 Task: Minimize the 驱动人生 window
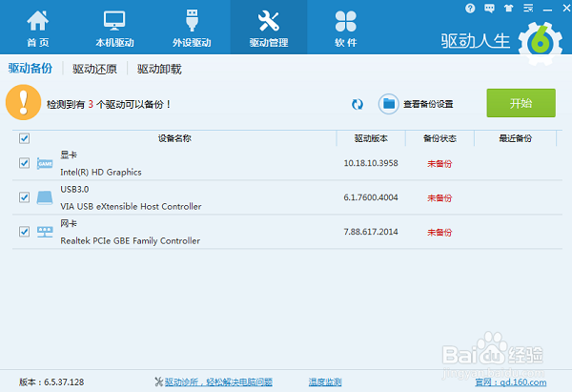click(x=547, y=9)
